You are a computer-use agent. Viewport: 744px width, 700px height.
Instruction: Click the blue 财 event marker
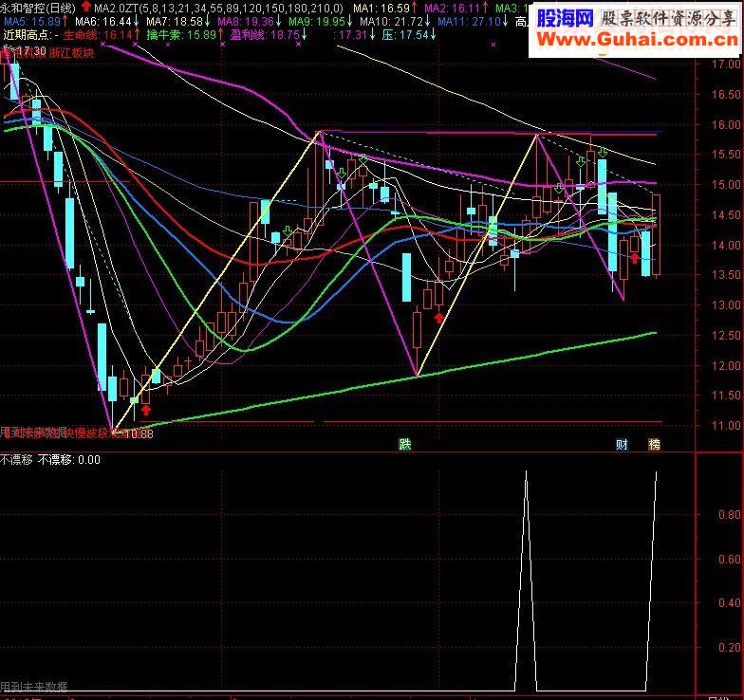click(x=622, y=444)
